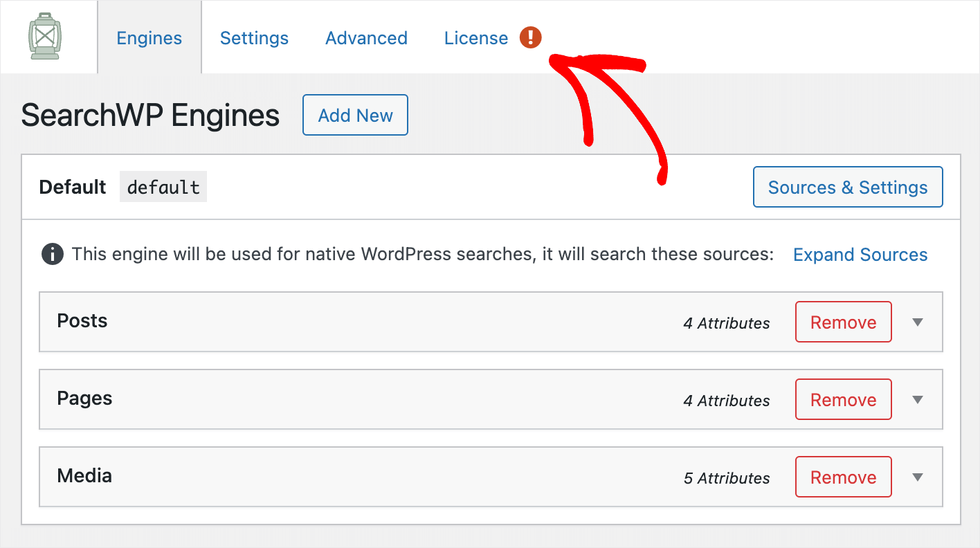Click the SearchWP Engines heading

(x=150, y=116)
